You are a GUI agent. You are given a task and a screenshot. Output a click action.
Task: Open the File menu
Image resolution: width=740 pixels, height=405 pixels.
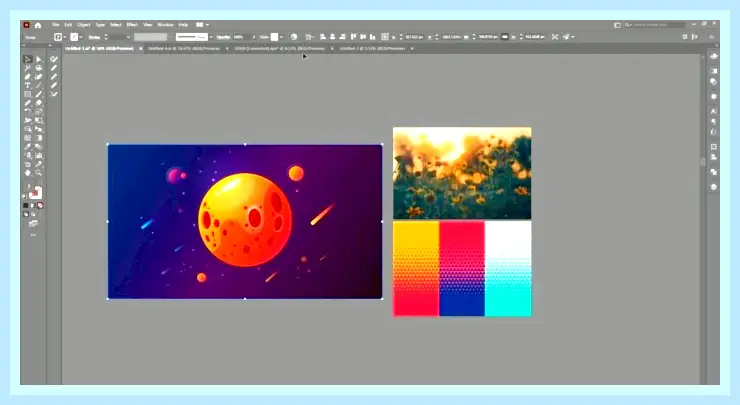(x=56, y=25)
